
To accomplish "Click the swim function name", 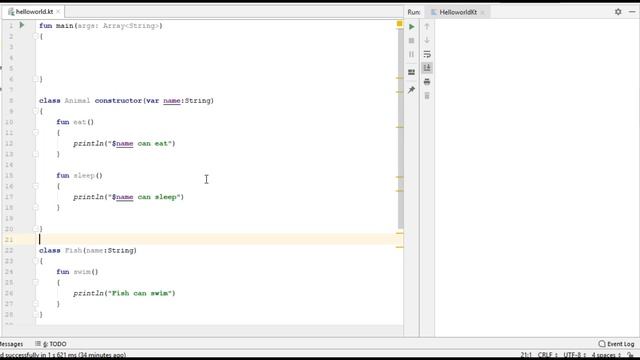I will click(x=82, y=272).
